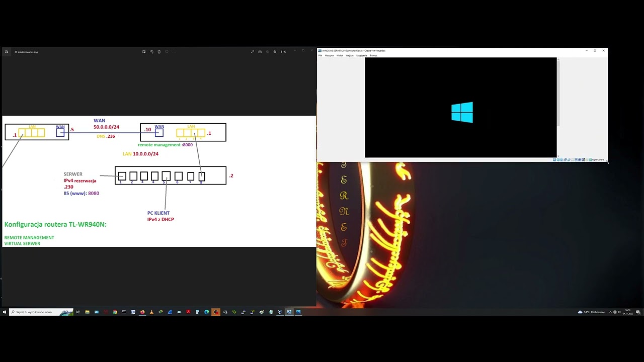Open the Urządzenia menu in VirtualBox
This screenshot has height=362, width=644.
362,55
